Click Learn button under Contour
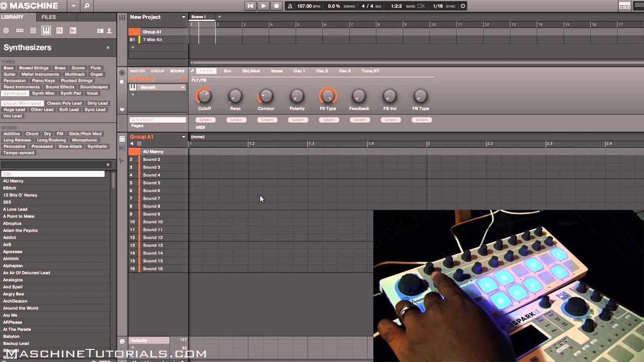 coord(267,120)
